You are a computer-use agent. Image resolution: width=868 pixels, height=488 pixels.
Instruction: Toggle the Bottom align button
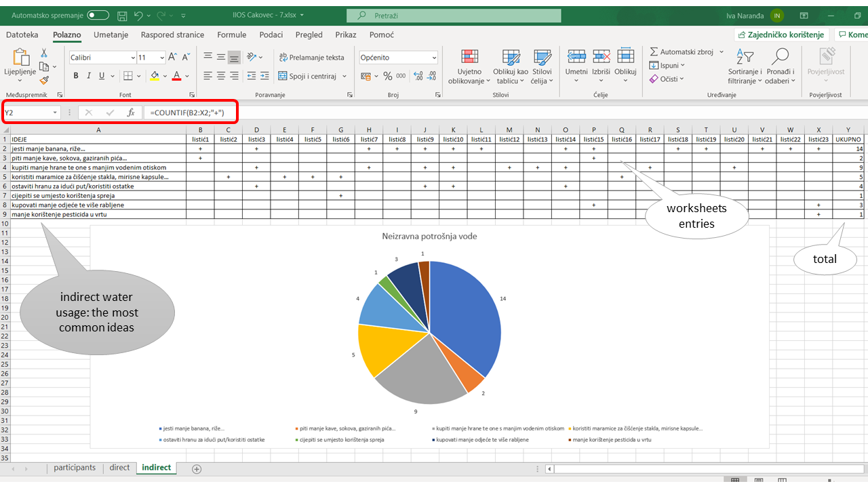click(234, 58)
